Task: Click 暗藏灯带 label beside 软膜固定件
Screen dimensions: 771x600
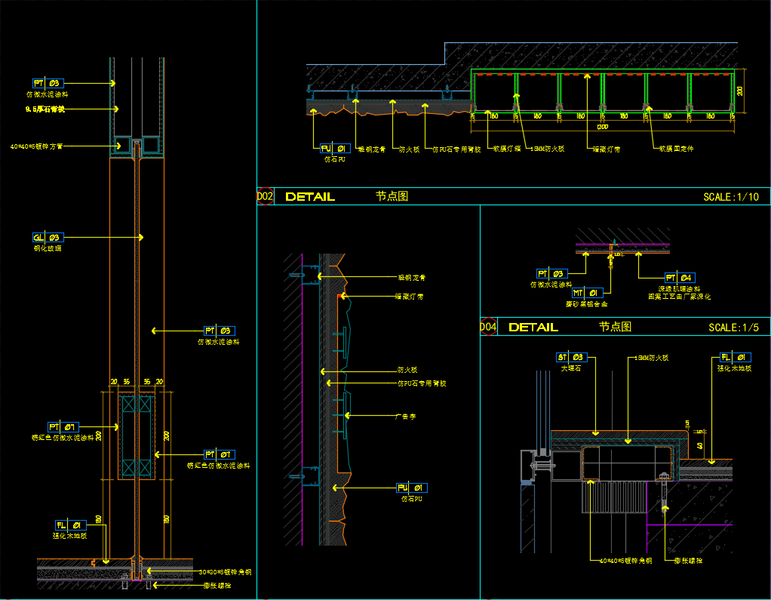Action: click(x=606, y=149)
